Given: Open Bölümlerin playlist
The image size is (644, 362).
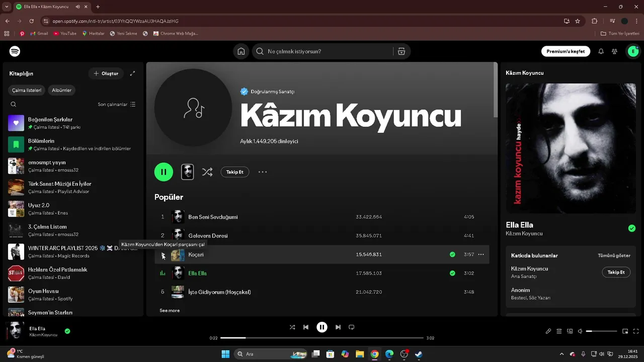Looking at the screenshot, I should (x=72, y=145).
